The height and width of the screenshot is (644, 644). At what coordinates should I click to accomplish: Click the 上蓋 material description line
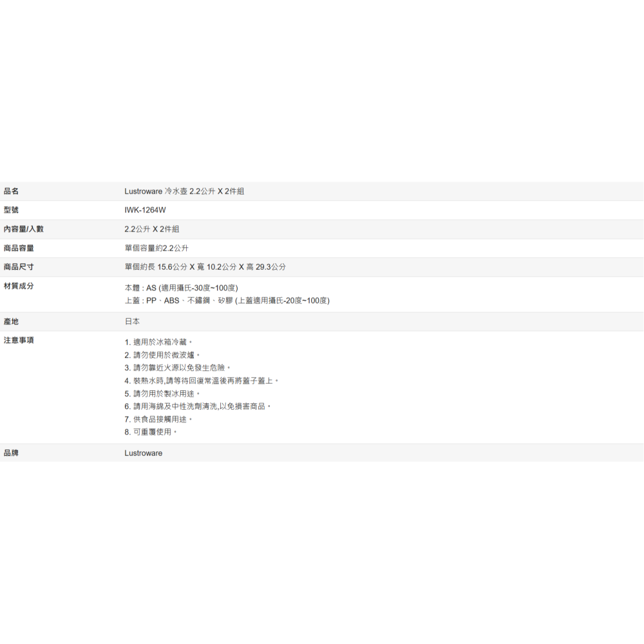coord(225,300)
